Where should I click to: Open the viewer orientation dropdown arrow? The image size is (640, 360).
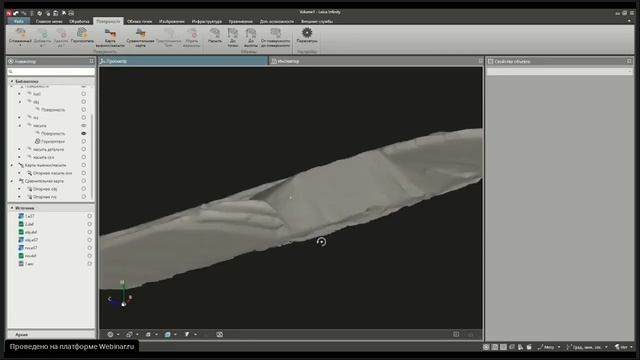(137, 334)
